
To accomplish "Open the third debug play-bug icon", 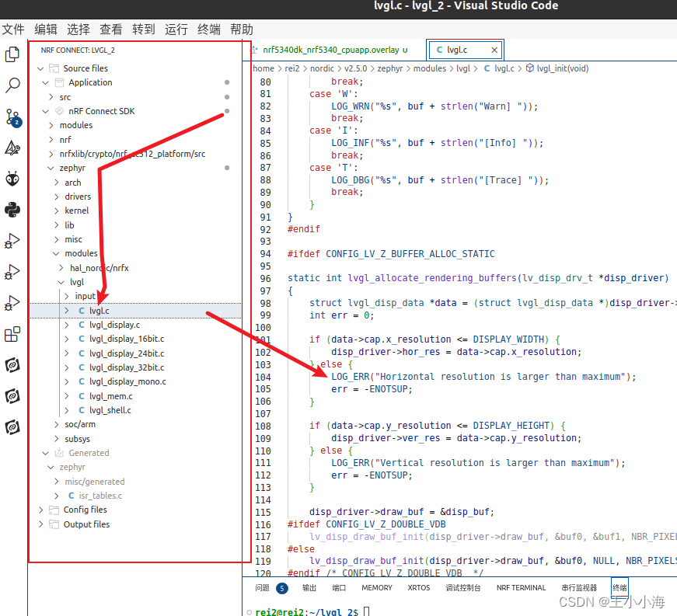I will pos(12,303).
